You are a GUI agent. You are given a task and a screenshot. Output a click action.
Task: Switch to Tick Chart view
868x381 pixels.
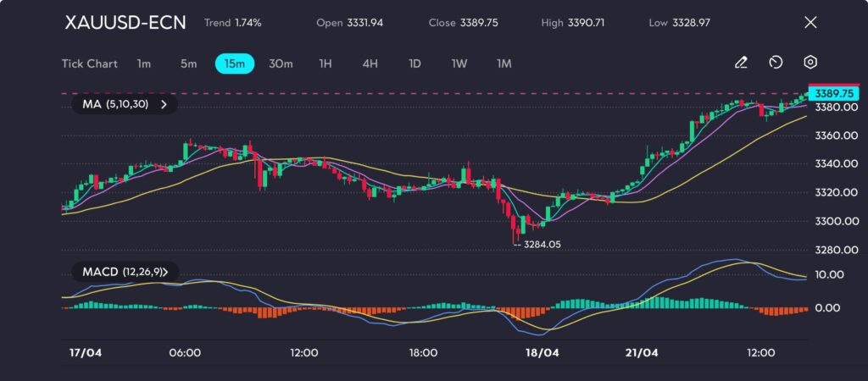89,63
